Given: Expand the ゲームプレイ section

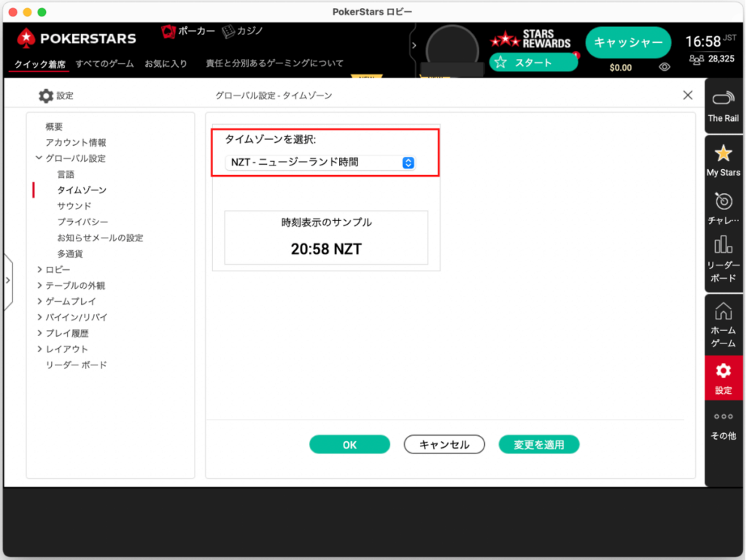Looking at the screenshot, I should pyautogui.click(x=39, y=301).
